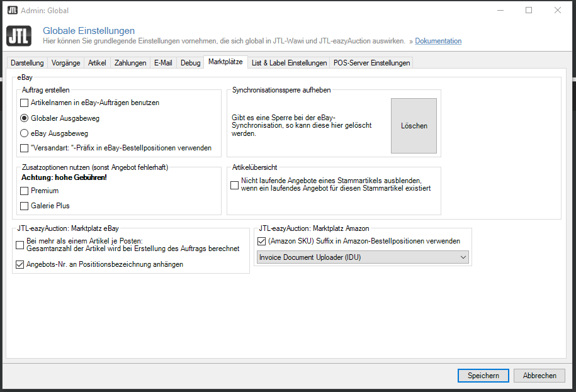Open the Zahlungen tab
The height and width of the screenshot is (392, 576).
point(130,62)
